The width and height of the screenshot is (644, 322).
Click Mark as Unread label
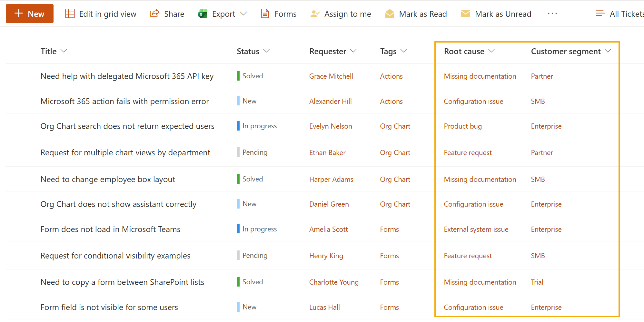[503, 14]
